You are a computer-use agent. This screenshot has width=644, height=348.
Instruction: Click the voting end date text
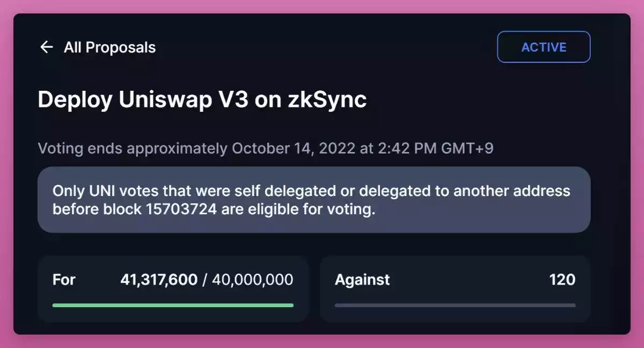(x=265, y=148)
